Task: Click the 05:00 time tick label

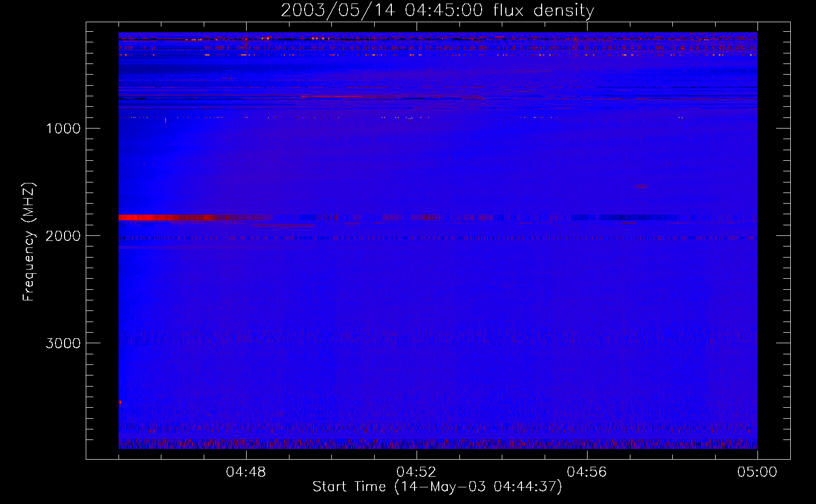Action: click(x=757, y=472)
